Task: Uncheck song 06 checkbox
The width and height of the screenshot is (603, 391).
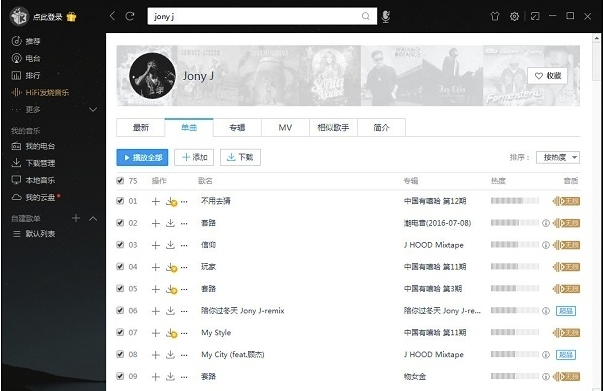Action: [120, 310]
